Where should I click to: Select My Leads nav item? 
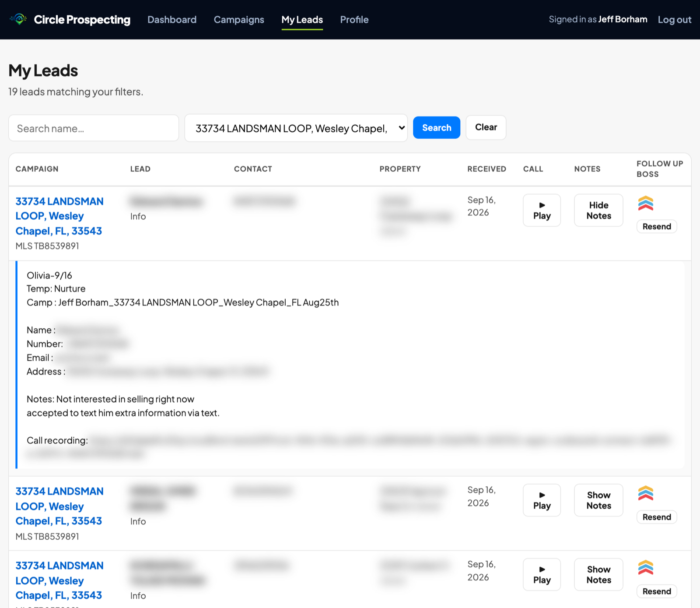click(302, 20)
